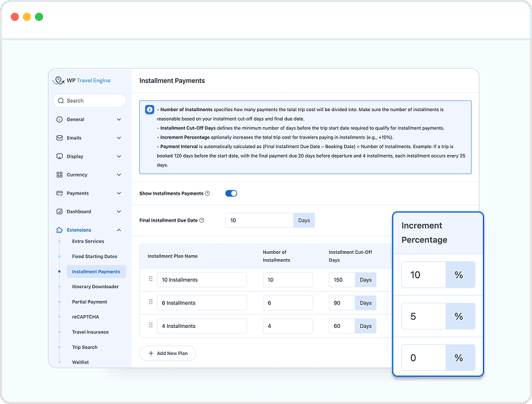The height and width of the screenshot is (404, 532).
Task: Click the plus icon in Add New Plan
Action: tap(151, 353)
